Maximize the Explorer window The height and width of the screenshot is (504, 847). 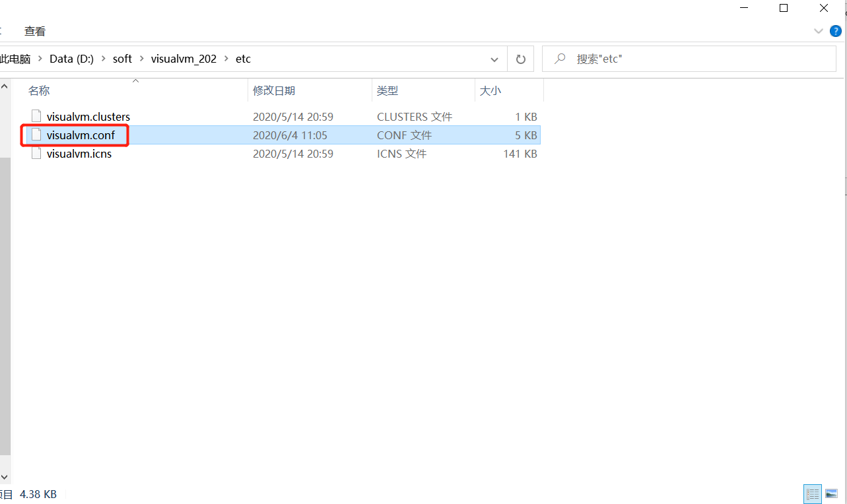pyautogui.click(x=784, y=8)
